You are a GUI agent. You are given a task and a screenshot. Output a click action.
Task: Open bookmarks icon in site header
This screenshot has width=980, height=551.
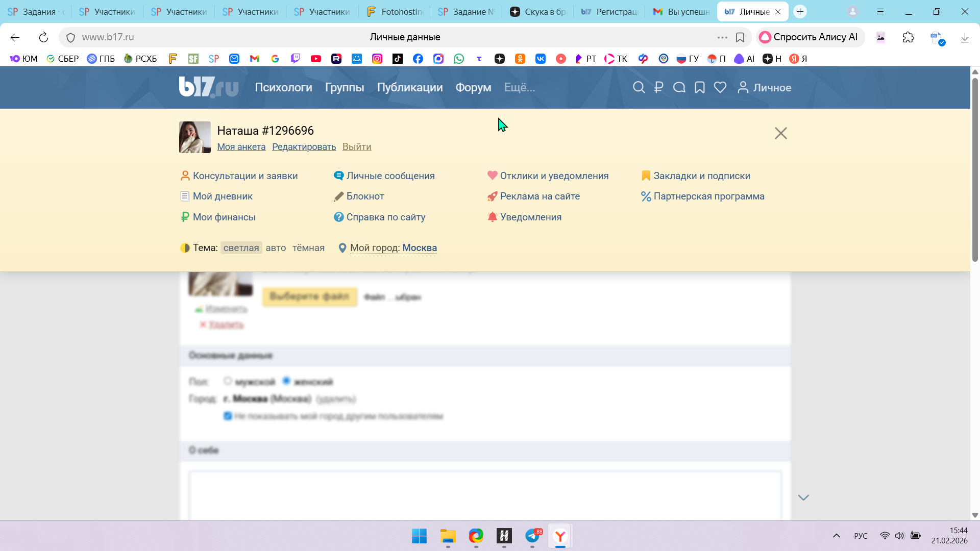pyautogui.click(x=700, y=88)
